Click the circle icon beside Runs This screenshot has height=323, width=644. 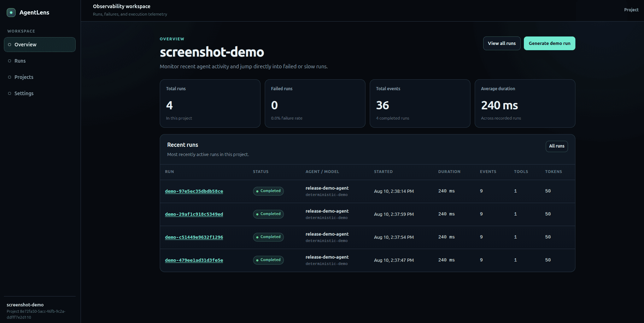pyautogui.click(x=10, y=61)
